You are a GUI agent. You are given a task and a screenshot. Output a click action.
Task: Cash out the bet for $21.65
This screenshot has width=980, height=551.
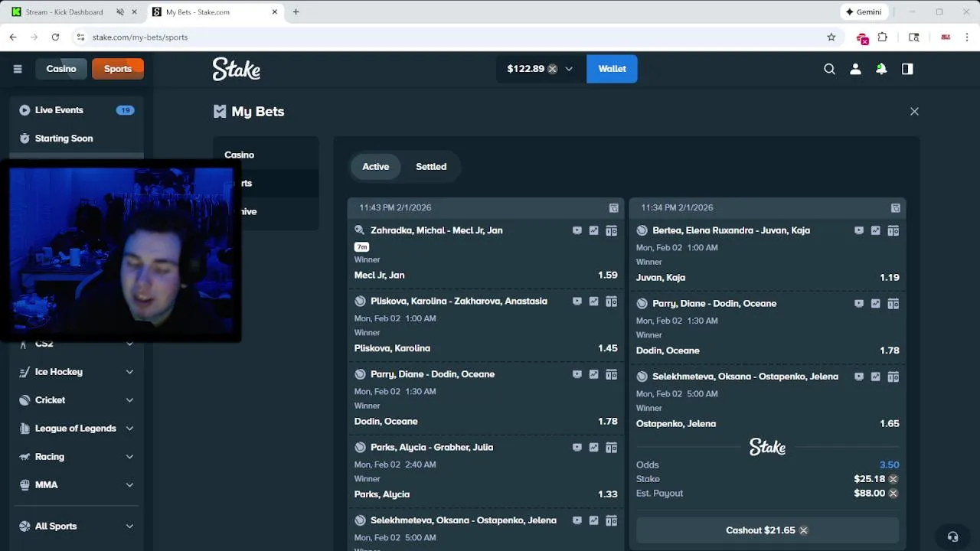point(767,530)
